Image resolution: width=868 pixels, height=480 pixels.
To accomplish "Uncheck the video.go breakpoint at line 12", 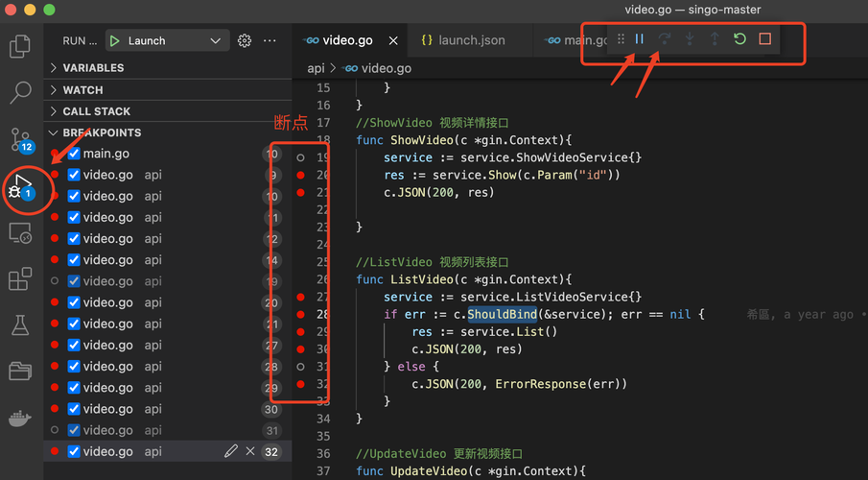I will point(74,238).
